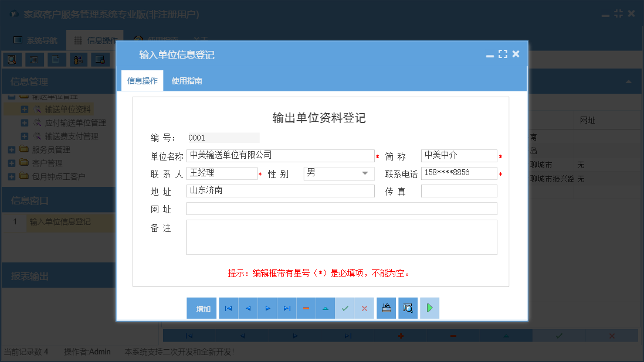Viewport: 644px width, 362px height.
Task: Open the personnel management toolbar icon
Action: coord(78,59)
